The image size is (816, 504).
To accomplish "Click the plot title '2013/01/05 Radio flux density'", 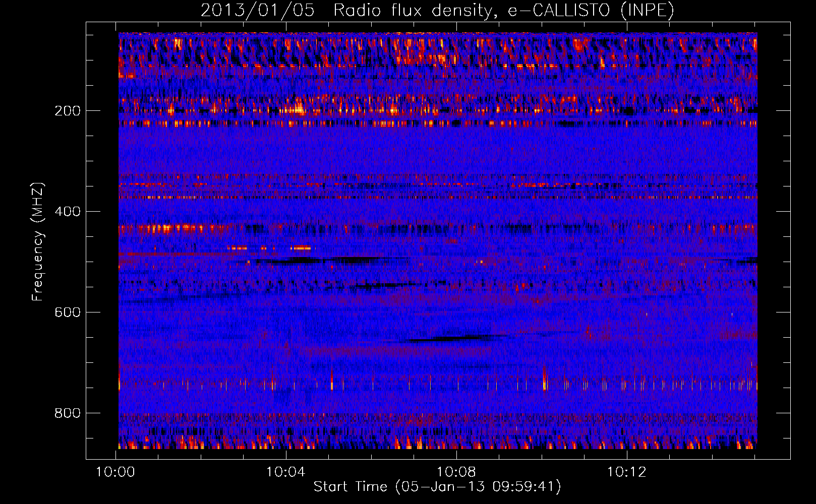I will pyautogui.click(x=437, y=10).
